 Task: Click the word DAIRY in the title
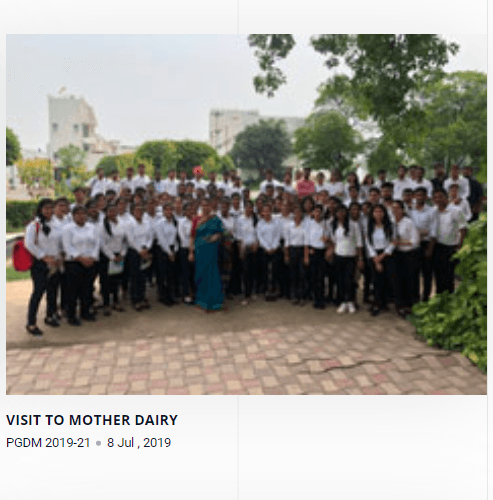point(156,420)
